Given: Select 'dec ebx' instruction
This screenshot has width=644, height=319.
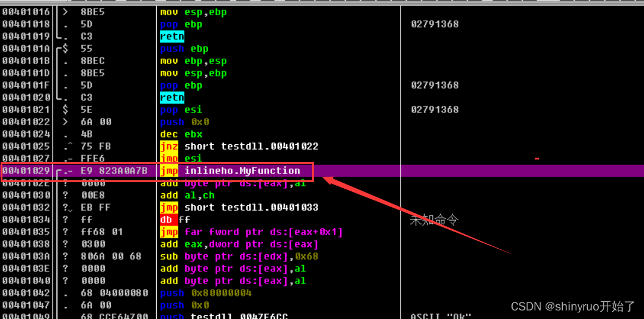Looking at the screenshot, I should [x=181, y=134].
